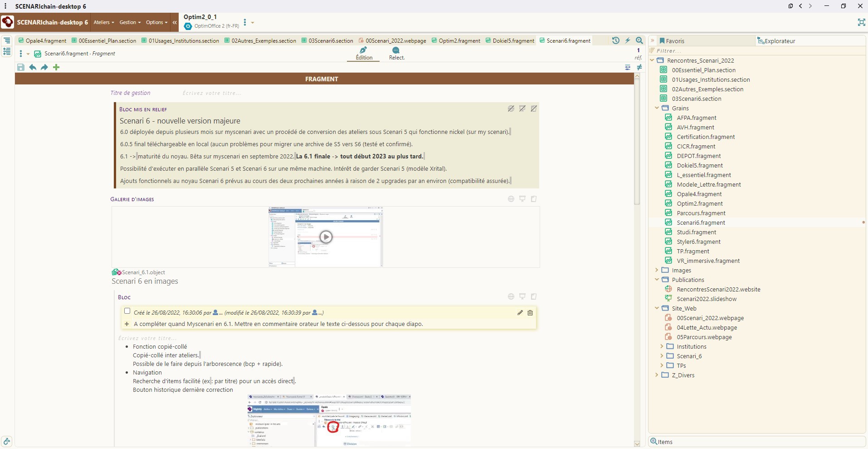The image size is (868, 449).
Task: Edit the comment with pencil icon
Action: point(520,312)
